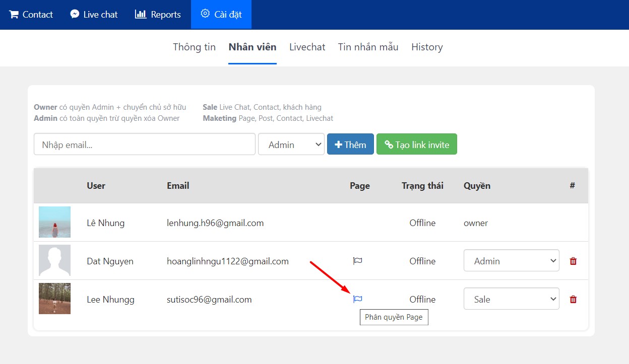This screenshot has width=629, height=364.
Task: Open Live chat via messenger icon
Action: click(x=75, y=14)
